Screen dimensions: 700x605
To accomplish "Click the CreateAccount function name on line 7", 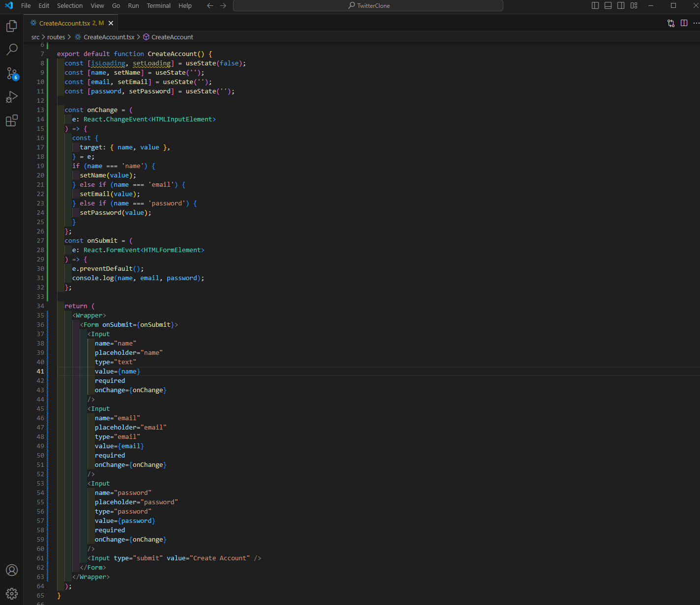I will (x=172, y=54).
